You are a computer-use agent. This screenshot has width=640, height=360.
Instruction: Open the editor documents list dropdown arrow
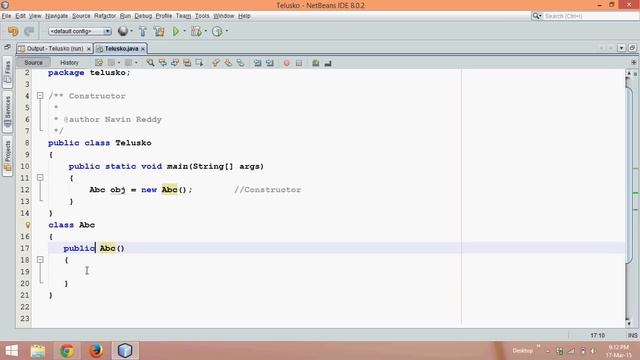point(621,48)
